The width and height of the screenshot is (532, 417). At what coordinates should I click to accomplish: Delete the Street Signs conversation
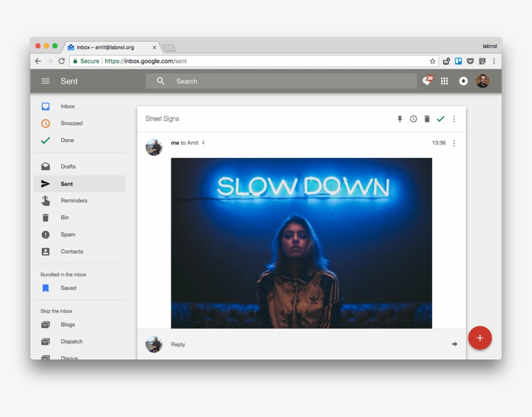(427, 119)
